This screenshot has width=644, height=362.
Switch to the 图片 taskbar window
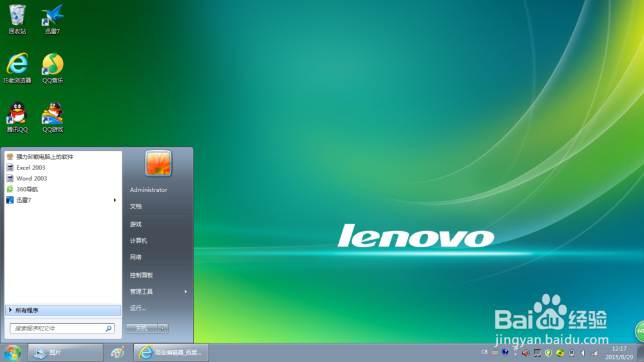[x=65, y=352]
